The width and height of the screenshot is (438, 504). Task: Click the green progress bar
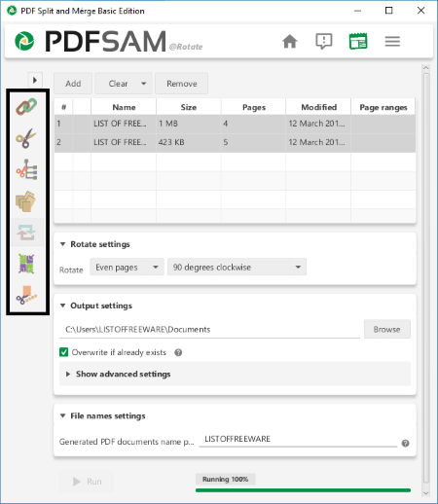click(303, 490)
